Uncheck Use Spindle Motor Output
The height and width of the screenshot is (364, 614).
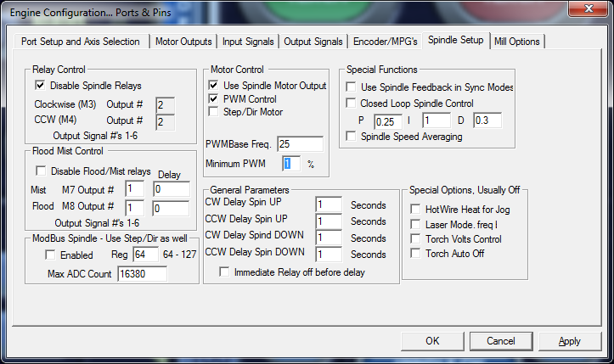tap(214, 86)
